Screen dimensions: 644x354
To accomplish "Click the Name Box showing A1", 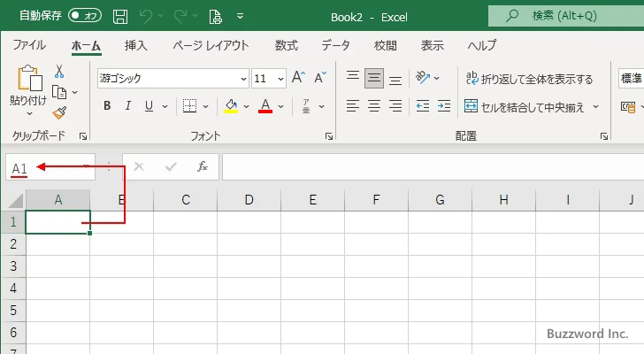I will 50,167.
